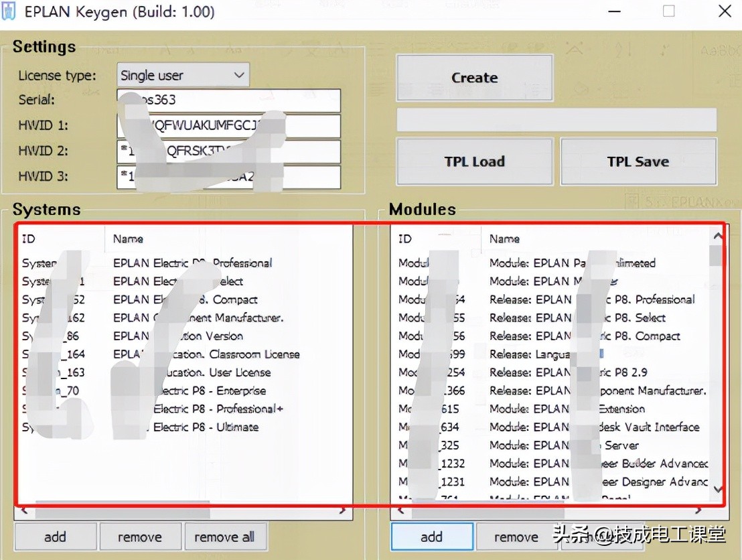Screen dimensions: 742x560
Task: Click the TPL Load button
Action: click(x=475, y=161)
